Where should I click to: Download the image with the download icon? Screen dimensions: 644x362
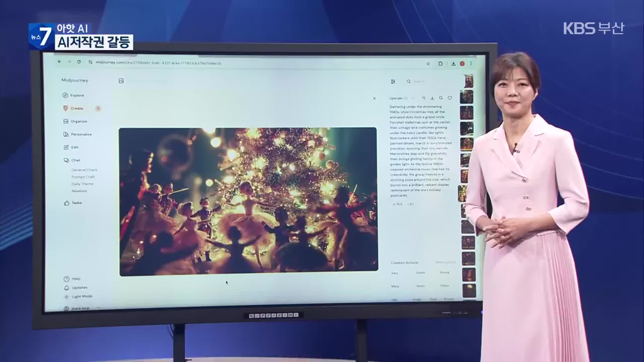pos(432,98)
